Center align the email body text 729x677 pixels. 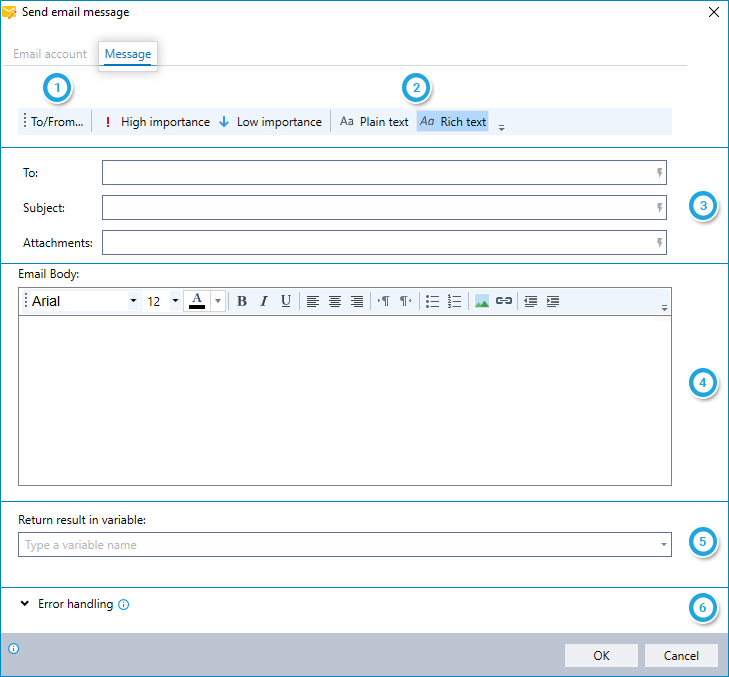pos(335,301)
